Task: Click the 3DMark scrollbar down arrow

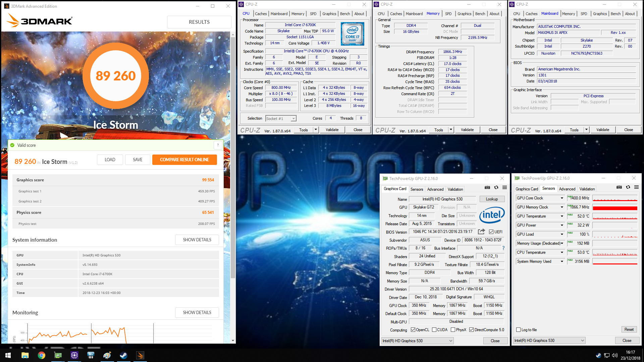Action: coord(233,341)
